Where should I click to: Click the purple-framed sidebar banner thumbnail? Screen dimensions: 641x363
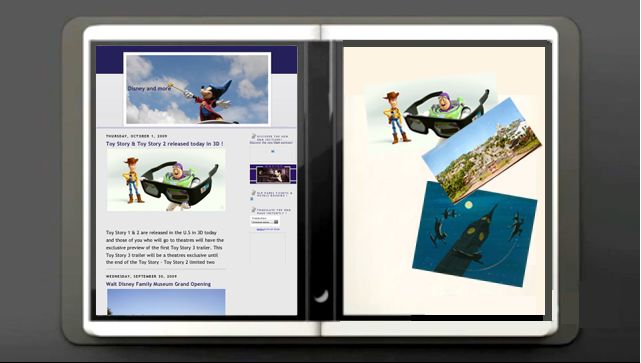(273, 174)
